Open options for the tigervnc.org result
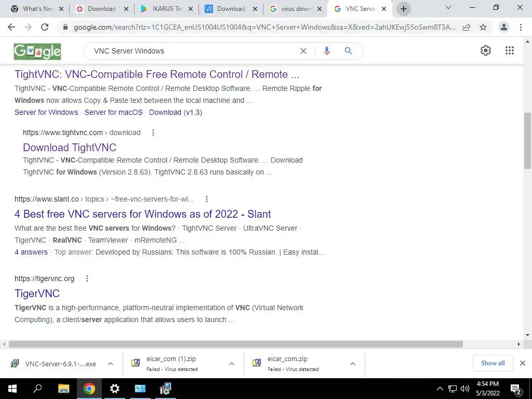This screenshot has height=399, width=532. coord(87,278)
